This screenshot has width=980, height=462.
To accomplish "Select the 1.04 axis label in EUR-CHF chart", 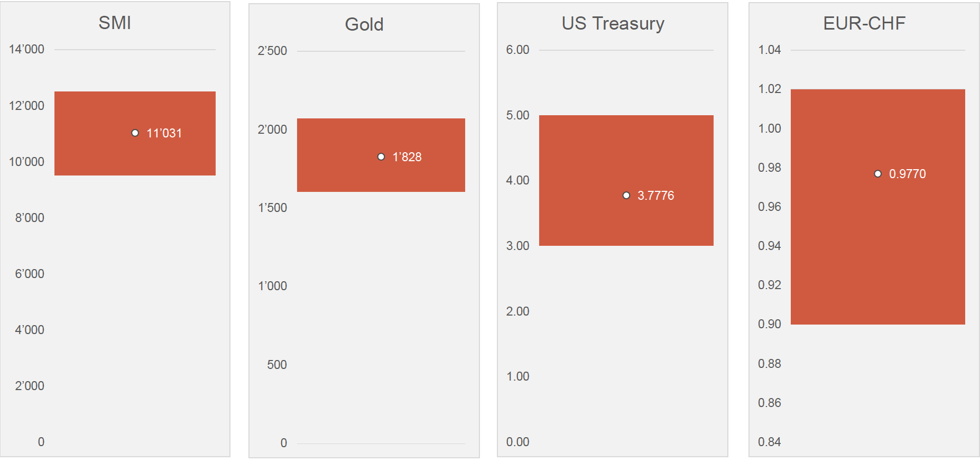I will 769,50.
